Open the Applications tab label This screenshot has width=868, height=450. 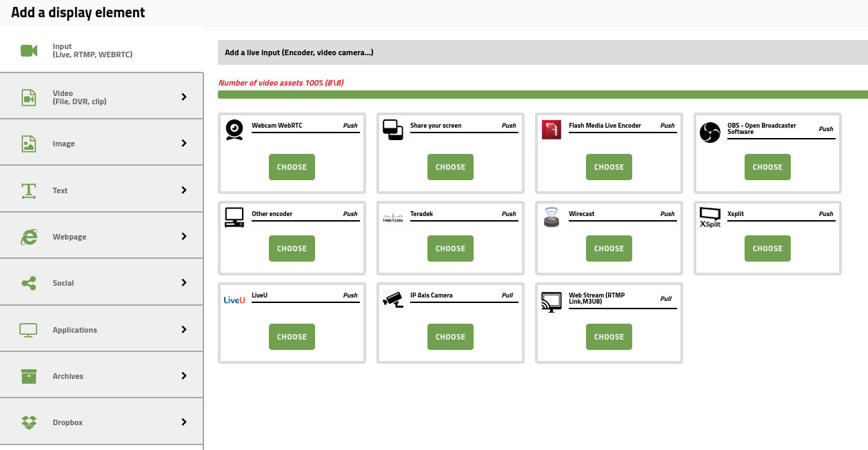(74, 330)
